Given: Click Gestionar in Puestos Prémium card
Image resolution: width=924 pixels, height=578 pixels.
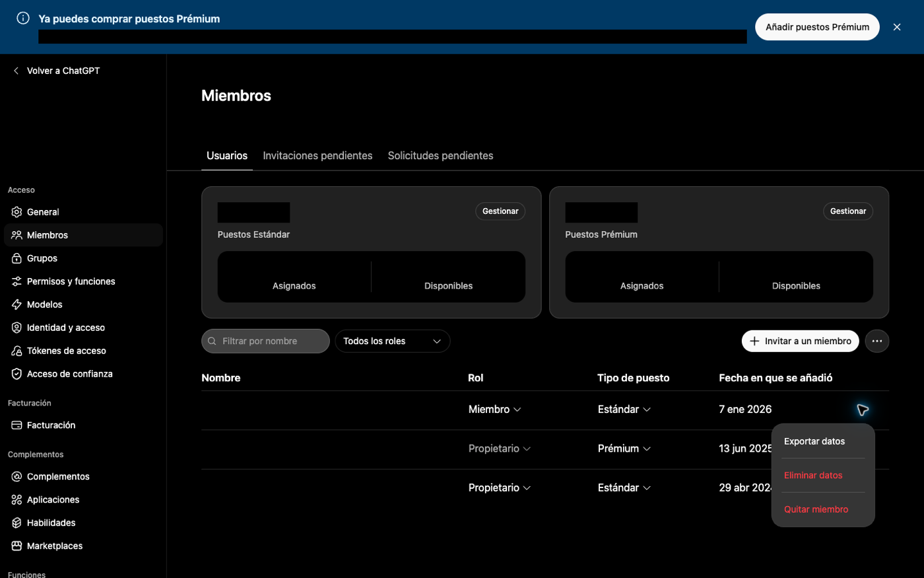Looking at the screenshot, I should tap(848, 211).
